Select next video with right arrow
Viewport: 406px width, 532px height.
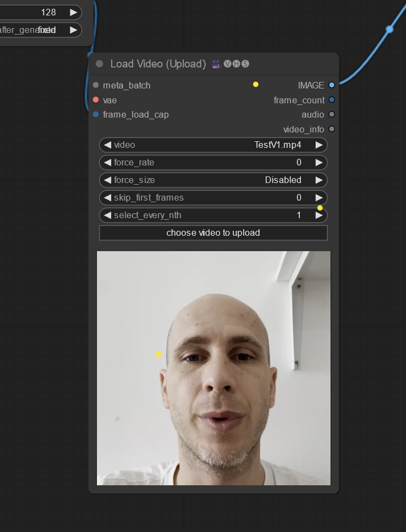pos(319,145)
